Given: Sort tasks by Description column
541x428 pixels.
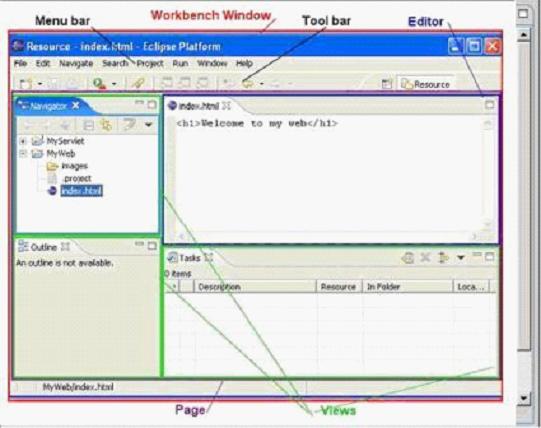Looking at the screenshot, I should (255, 287).
